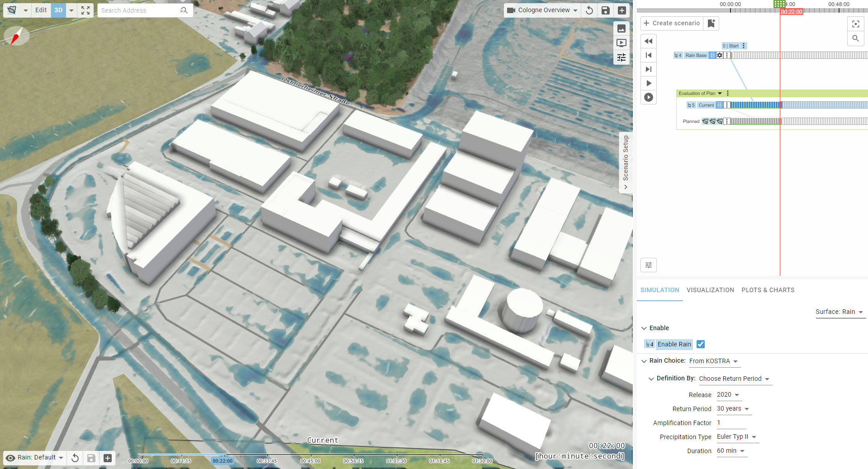The height and width of the screenshot is (469, 868).
Task: Open the Return Period dropdown
Action: [x=733, y=409]
